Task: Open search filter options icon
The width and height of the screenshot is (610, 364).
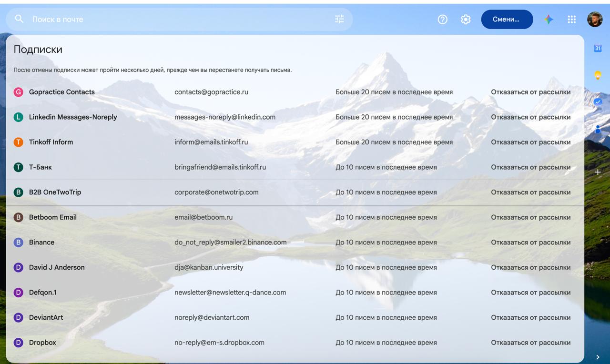Action: point(339,19)
